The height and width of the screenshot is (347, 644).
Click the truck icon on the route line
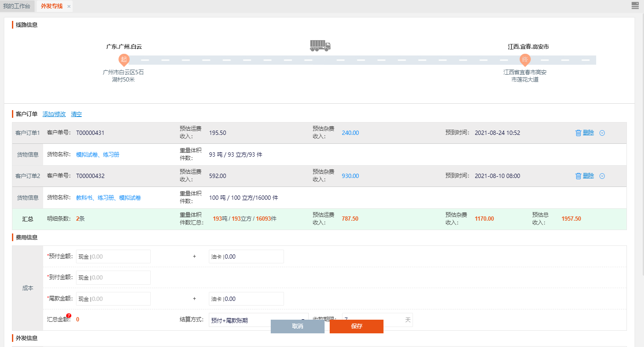coord(320,46)
